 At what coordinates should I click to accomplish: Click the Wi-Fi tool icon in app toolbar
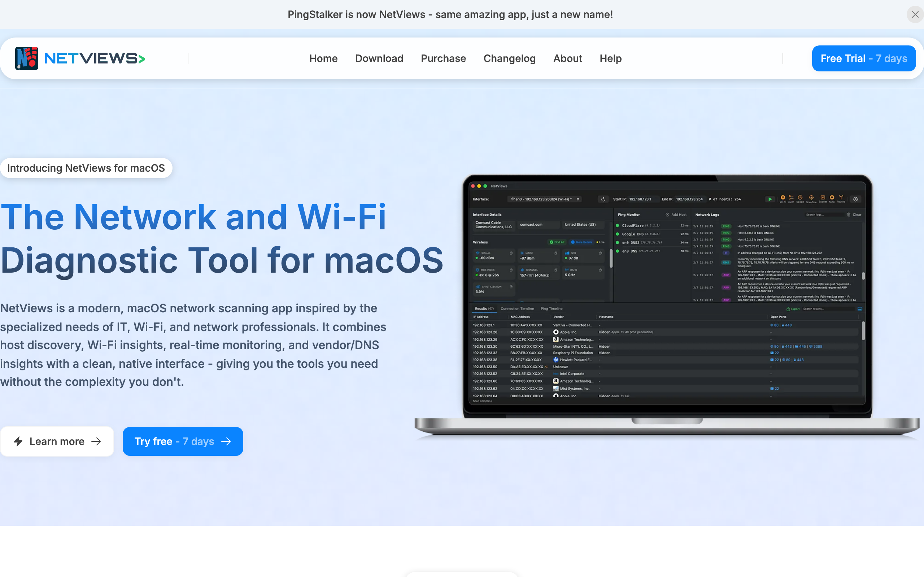tap(783, 198)
